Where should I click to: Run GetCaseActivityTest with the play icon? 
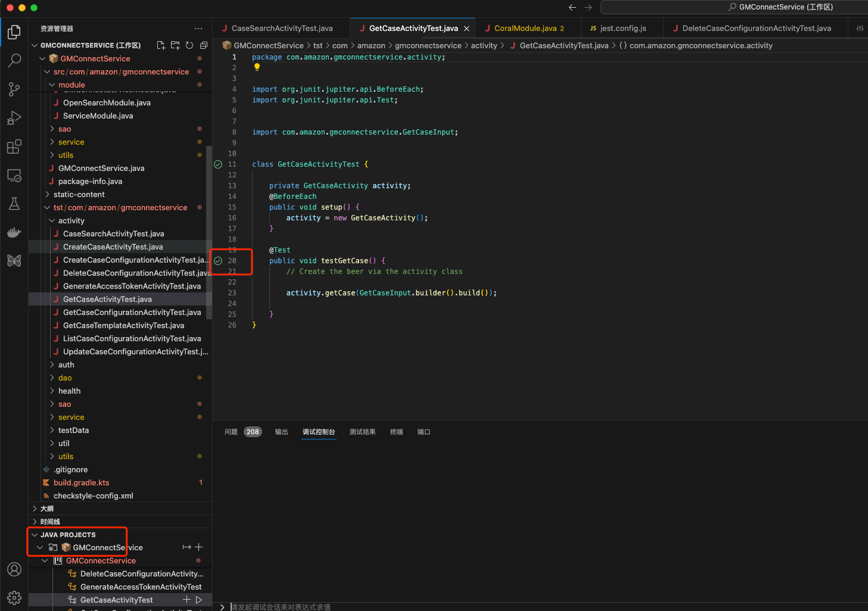(199, 600)
